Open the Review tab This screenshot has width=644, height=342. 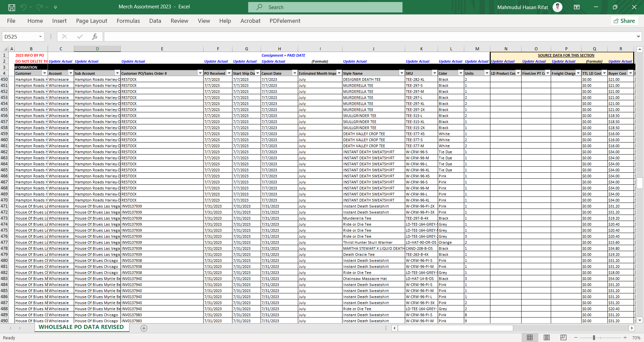(x=179, y=21)
